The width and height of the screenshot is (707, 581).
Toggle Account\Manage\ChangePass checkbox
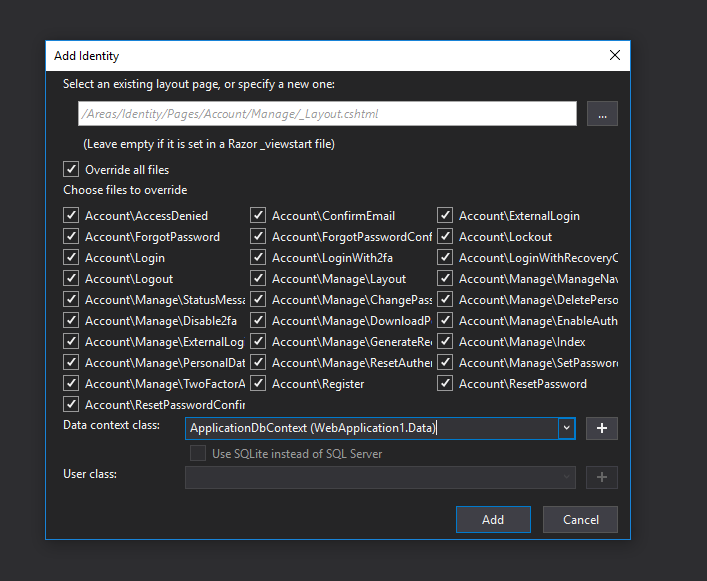coord(258,299)
